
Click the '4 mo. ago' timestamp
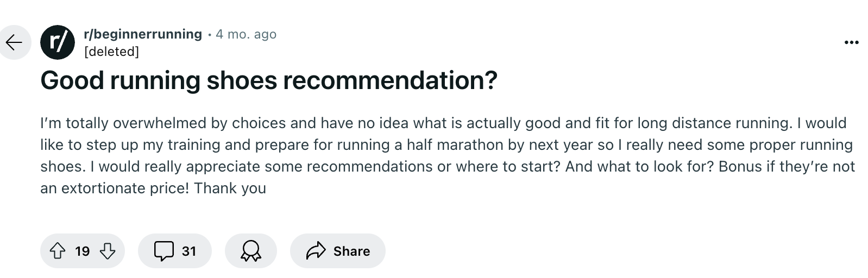246,34
